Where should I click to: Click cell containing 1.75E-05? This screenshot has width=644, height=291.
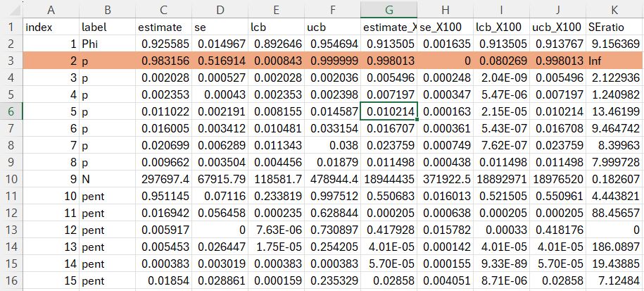(277, 247)
